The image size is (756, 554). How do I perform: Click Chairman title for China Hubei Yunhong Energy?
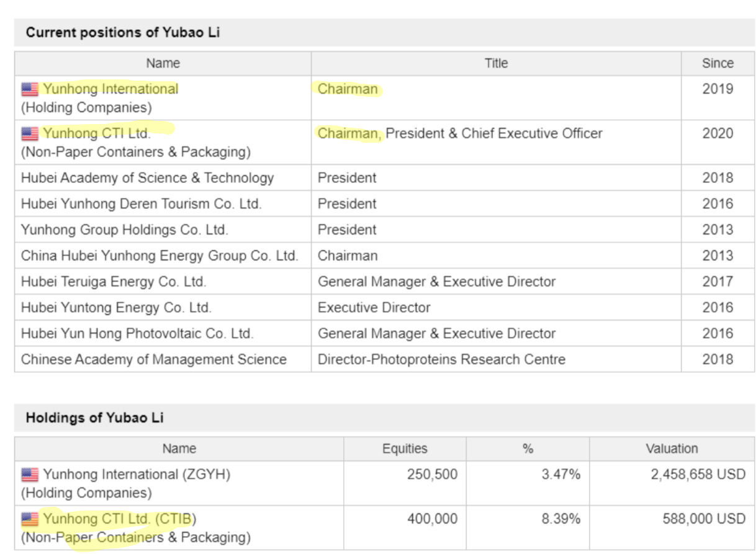tap(348, 256)
